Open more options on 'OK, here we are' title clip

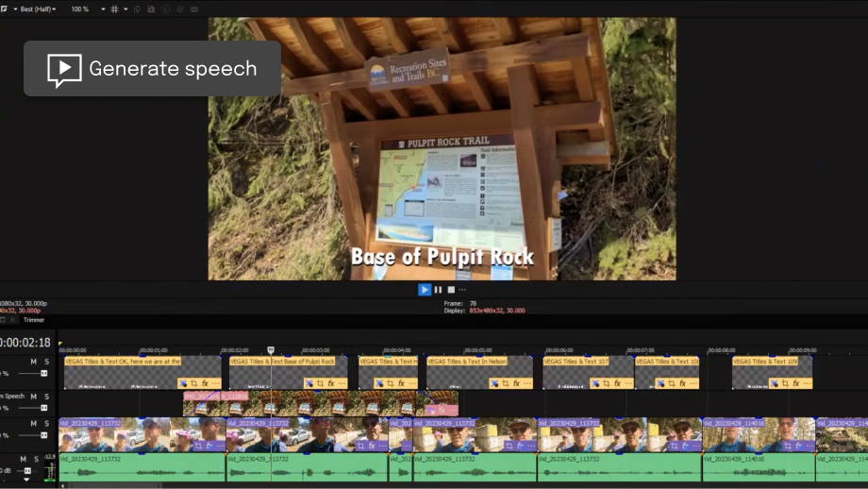click(x=216, y=383)
